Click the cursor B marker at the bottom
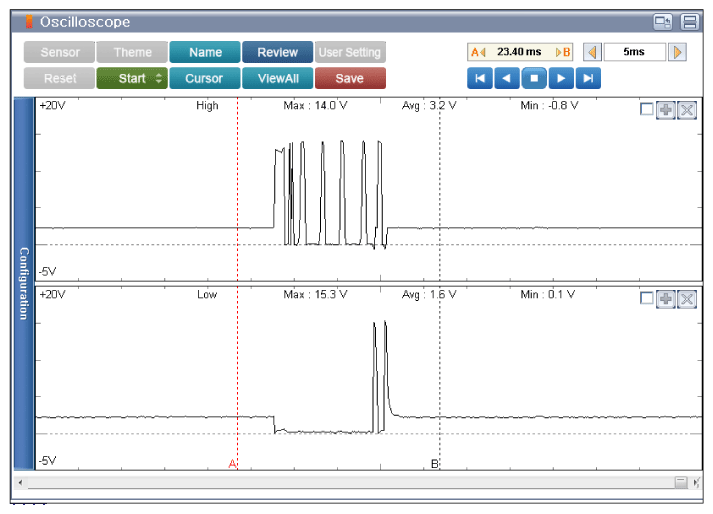The image size is (713, 514). click(x=434, y=464)
